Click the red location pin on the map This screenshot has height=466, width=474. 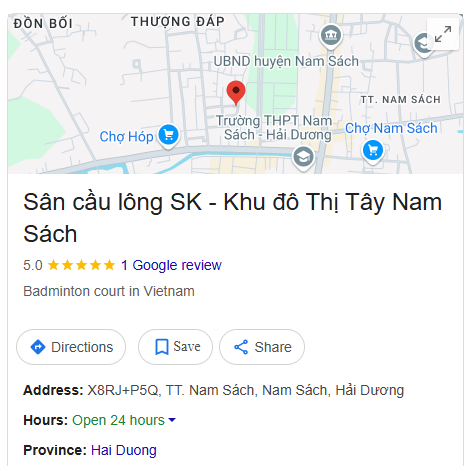click(x=236, y=93)
